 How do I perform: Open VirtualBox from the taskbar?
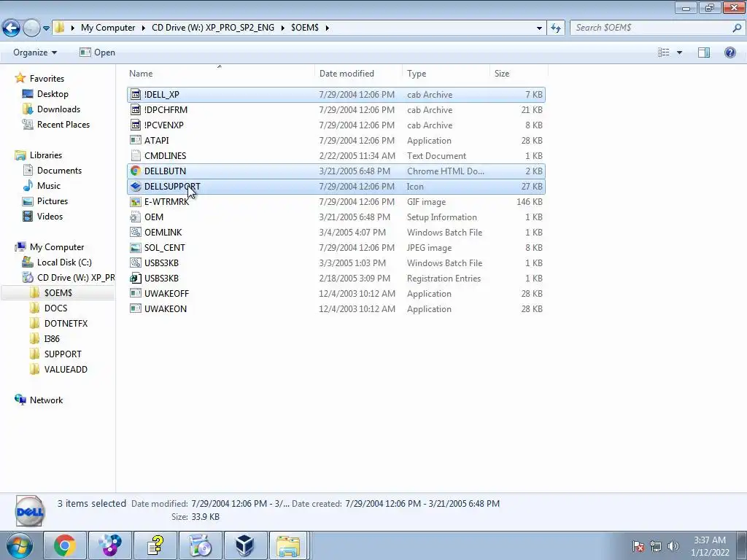(x=245, y=545)
